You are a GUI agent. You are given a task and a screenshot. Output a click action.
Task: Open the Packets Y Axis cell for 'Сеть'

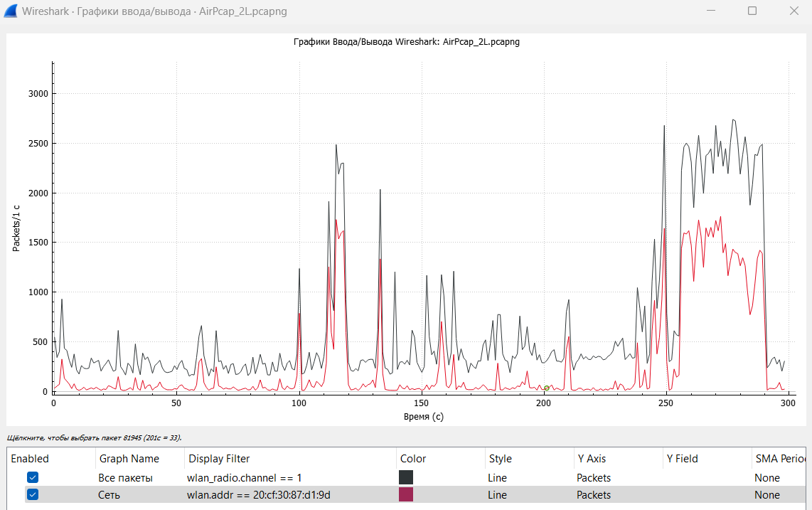pos(594,495)
